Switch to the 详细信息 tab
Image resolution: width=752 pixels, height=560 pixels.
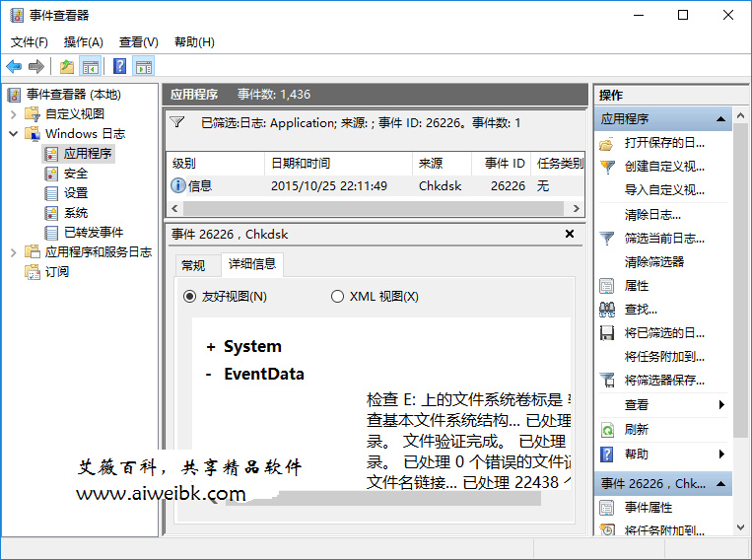[252, 264]
